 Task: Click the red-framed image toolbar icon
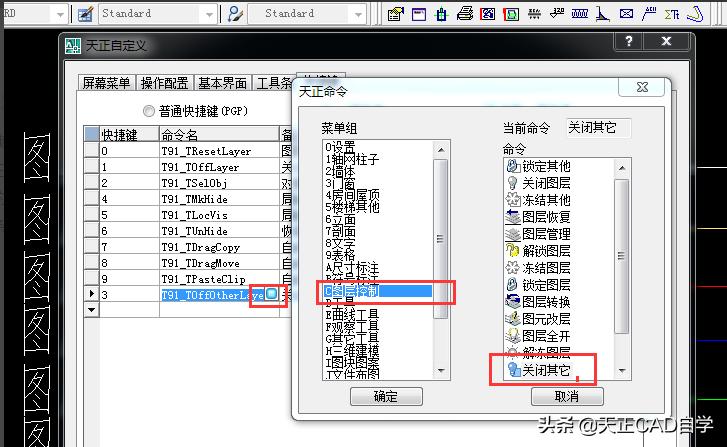[488, 14]
